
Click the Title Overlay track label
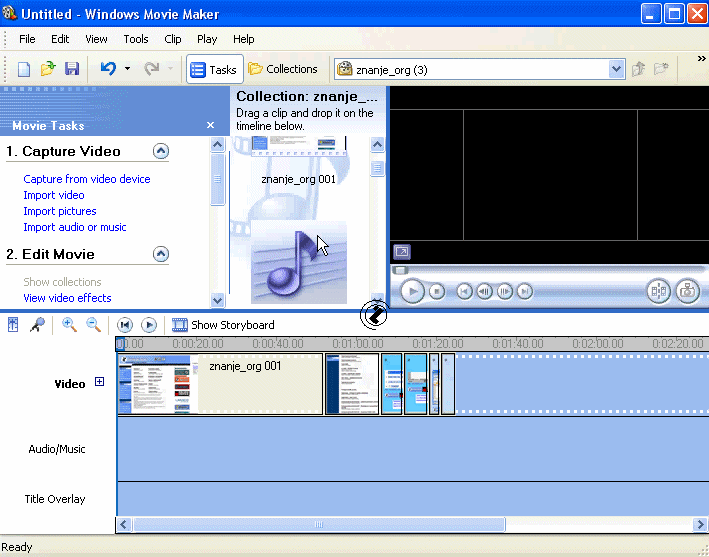tap(55, 499)
